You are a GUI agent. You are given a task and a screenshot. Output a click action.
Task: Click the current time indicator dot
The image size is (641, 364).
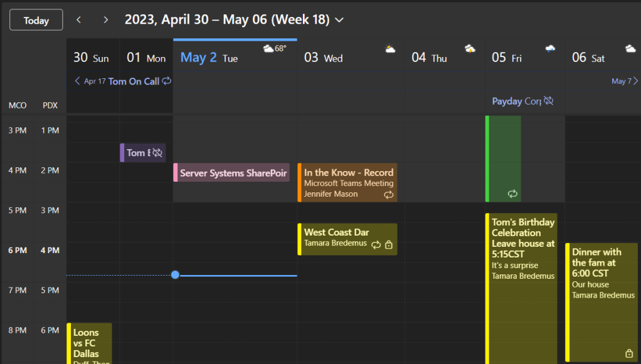175,275
